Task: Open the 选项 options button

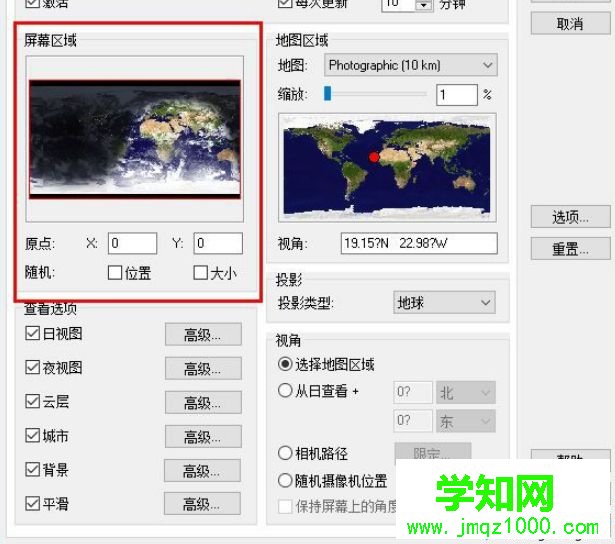Action: 570,217
